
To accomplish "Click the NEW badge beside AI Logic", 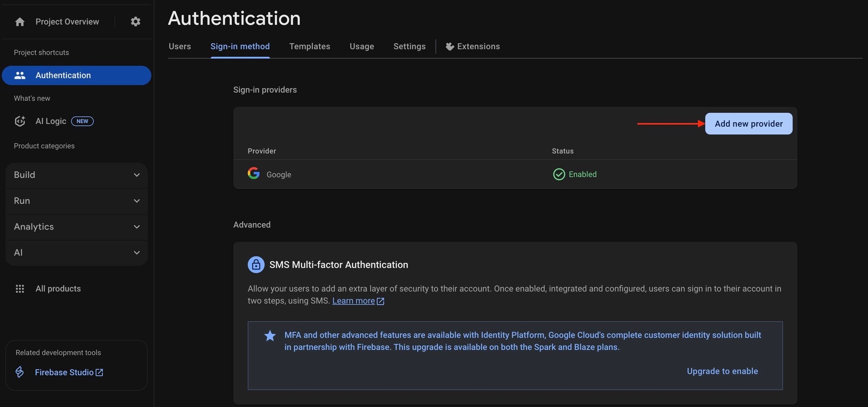I will [82, 121].
